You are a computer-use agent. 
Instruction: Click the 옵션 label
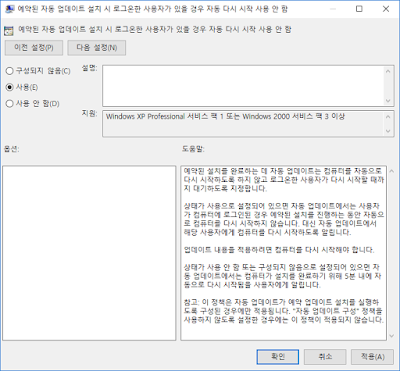pyautogui.click(x=11, y=149)
